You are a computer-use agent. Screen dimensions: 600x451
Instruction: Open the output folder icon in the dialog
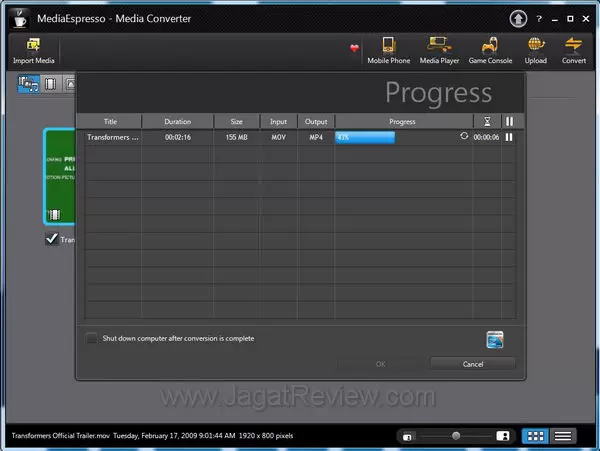coord(494,339)
